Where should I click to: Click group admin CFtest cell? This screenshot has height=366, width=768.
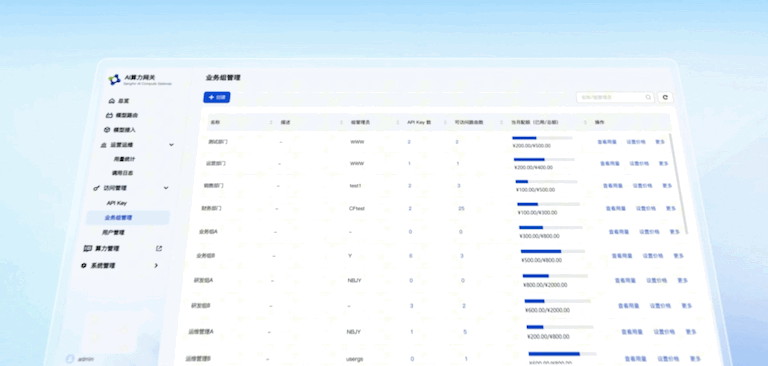tap(357, 208)
